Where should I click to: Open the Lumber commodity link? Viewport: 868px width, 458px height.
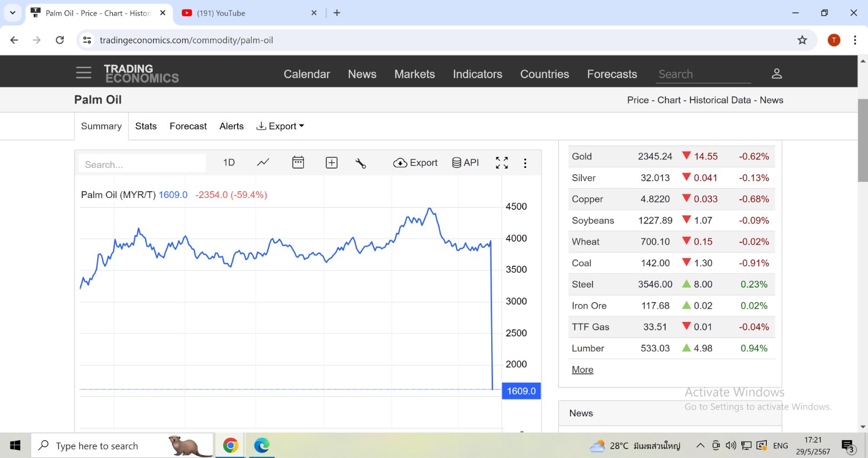[x=588, y=349]
